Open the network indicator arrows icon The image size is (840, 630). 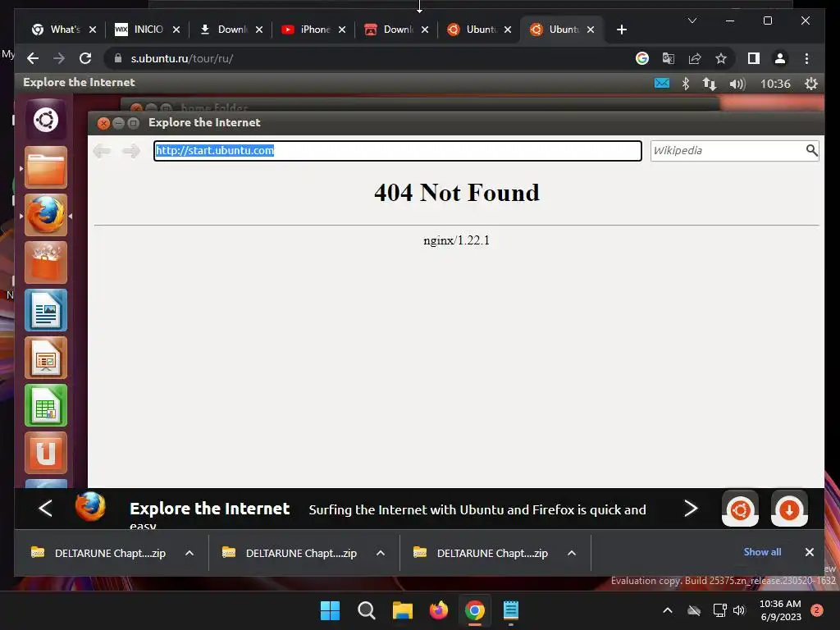point(710,84)
